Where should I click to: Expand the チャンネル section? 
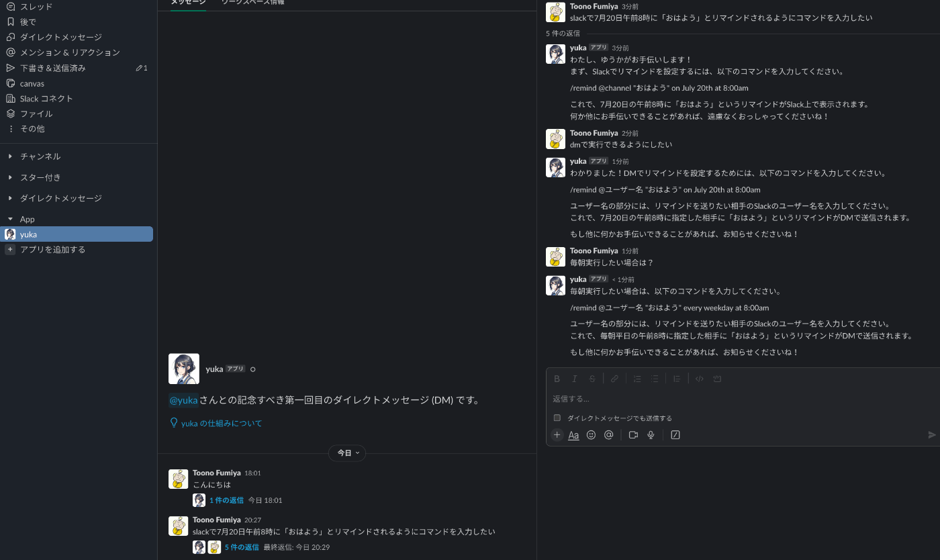(x=10, y=156)
